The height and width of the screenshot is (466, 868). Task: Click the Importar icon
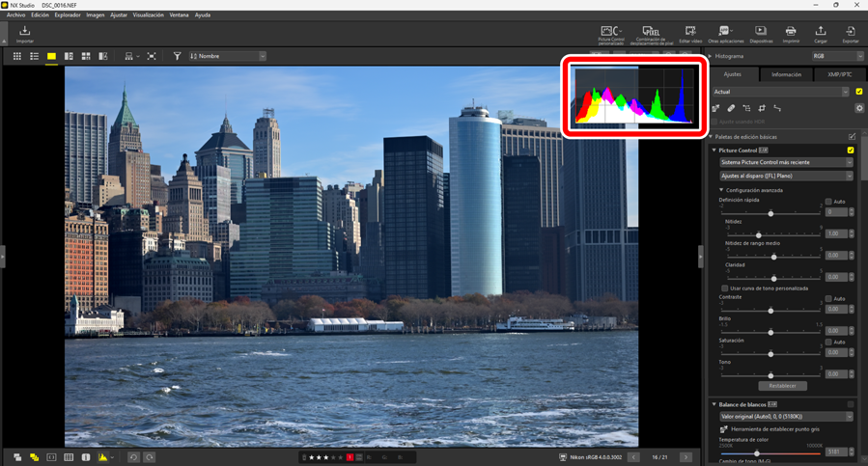pyautogui.click(x=25, y=34)
